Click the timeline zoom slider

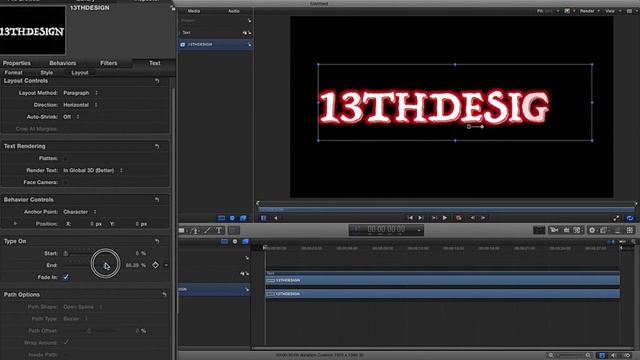571,356
